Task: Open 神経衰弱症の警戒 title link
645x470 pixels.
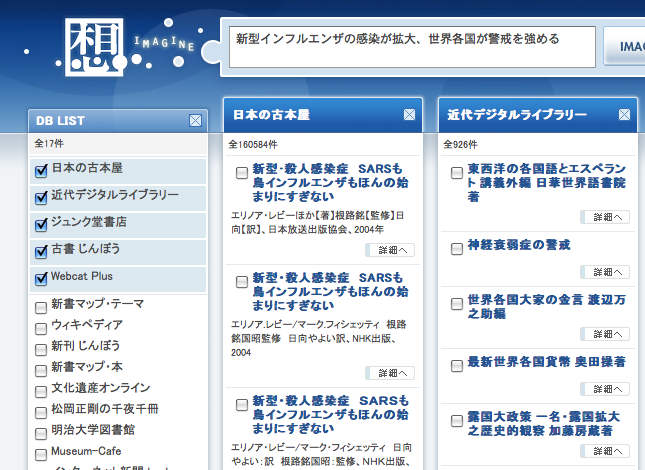Action: click(x=519, y=245)
